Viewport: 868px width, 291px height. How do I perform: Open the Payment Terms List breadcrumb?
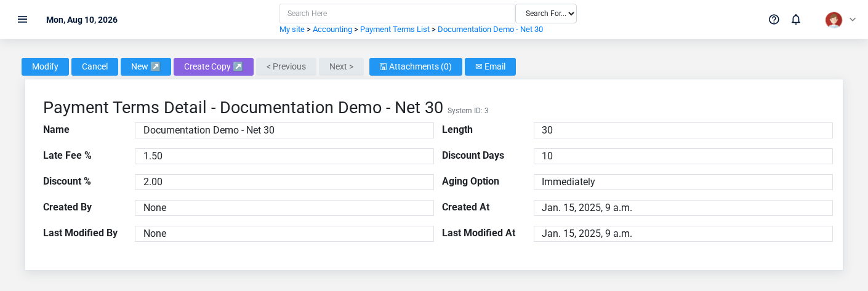coord(395,30)
